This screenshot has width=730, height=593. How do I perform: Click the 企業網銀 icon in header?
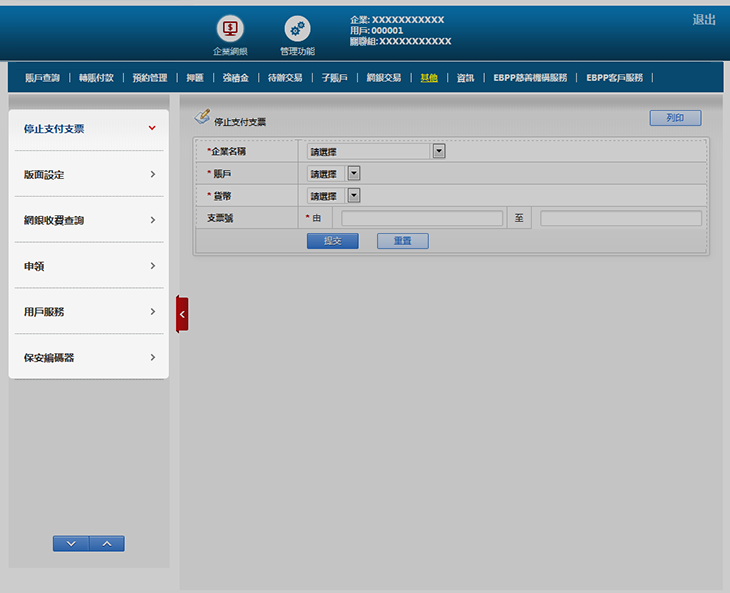click(x=230, y=30)
